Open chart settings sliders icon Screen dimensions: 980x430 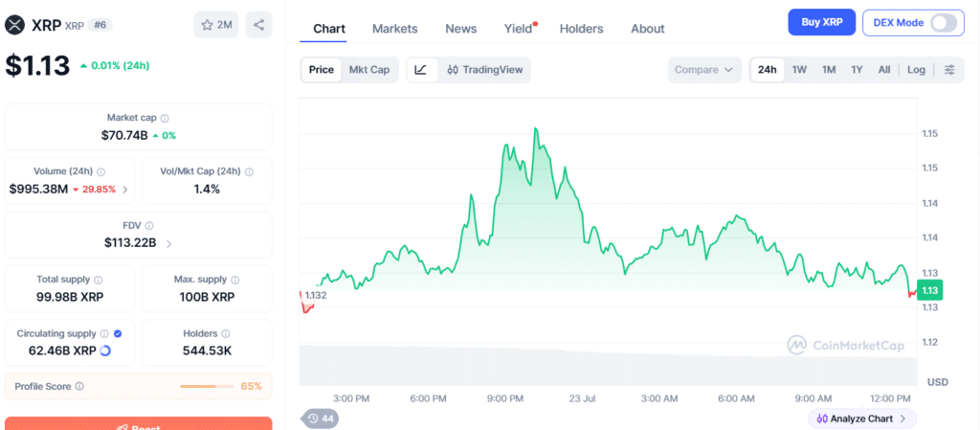[949, 69]
